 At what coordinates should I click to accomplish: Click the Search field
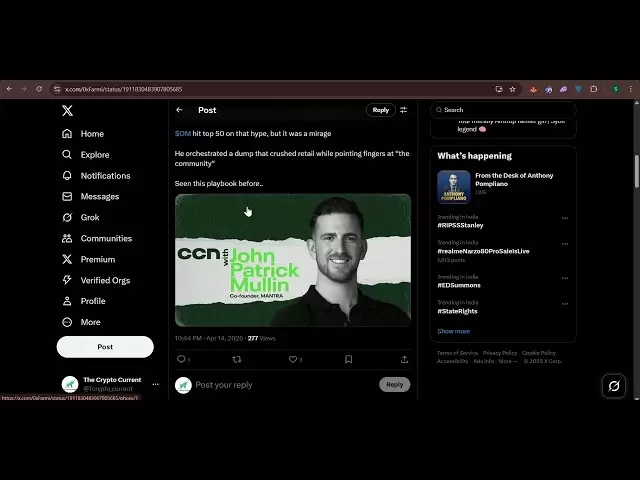pyautogui.click(x=503, y=110)
